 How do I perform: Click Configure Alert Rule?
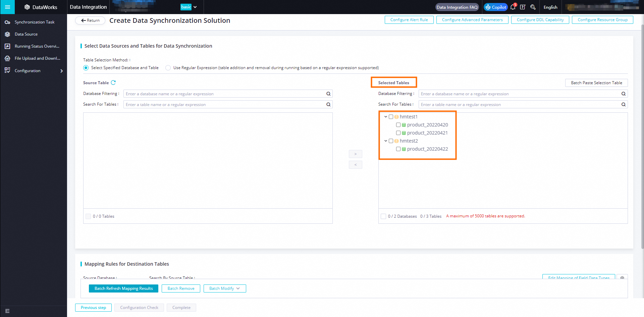point(409,20)
